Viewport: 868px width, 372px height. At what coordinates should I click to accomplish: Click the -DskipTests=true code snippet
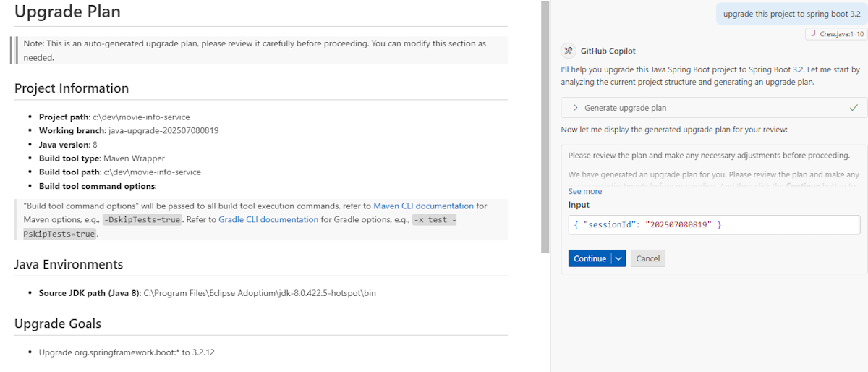click(x=142, y=220)
